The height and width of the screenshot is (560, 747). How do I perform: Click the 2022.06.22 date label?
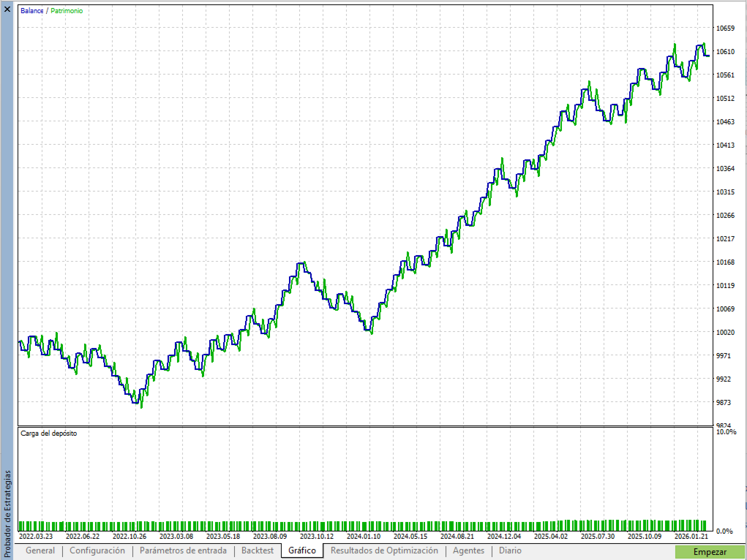pos(83,536)
